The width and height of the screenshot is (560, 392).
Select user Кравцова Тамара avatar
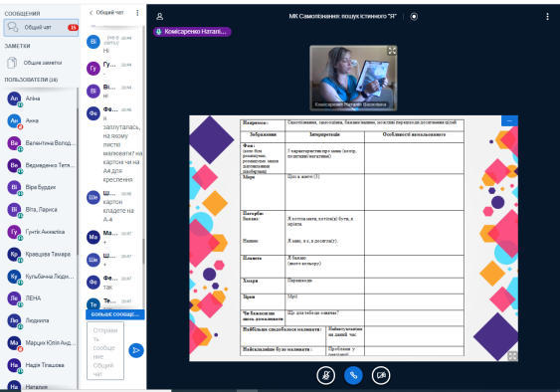(x=14, y=254)
